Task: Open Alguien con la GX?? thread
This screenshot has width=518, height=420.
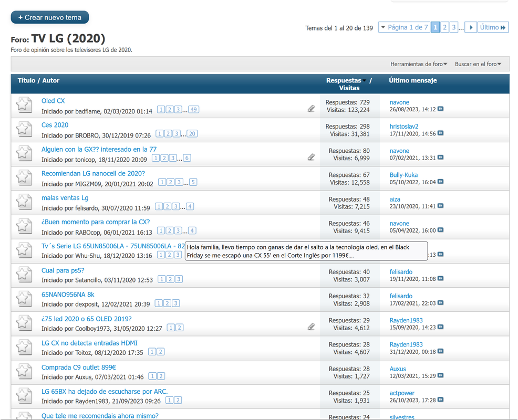Action: coord(99,149)
